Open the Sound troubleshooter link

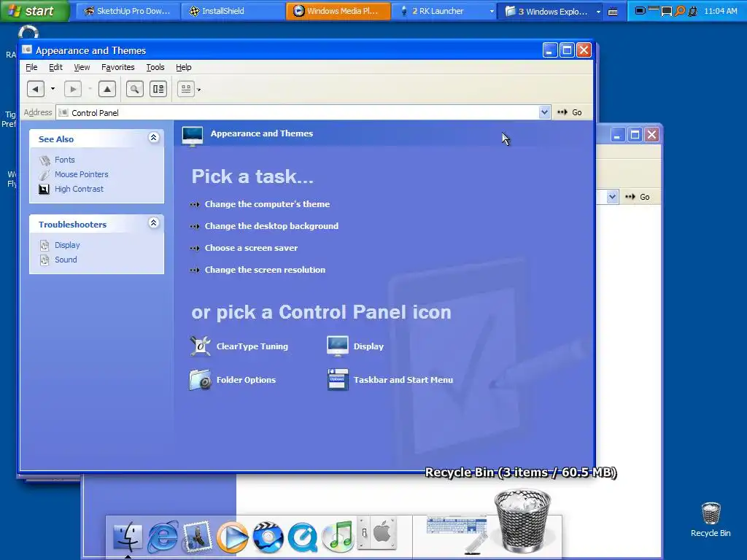[66, 260]
